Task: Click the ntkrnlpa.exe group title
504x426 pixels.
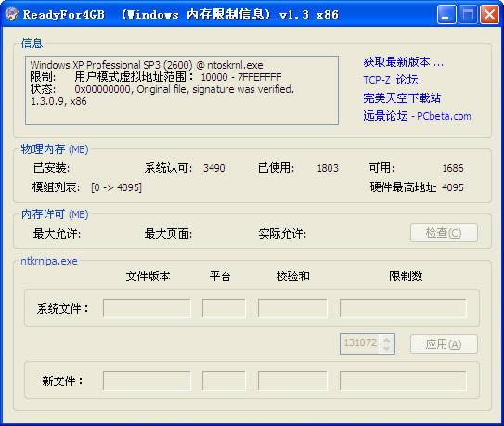Action: (49, 261)
